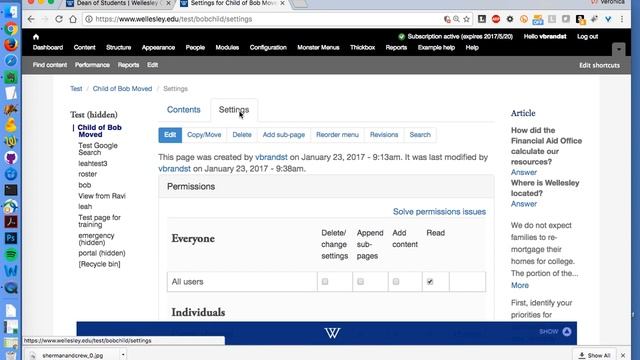Switch to the Contents tab
This screenshot has width=640, height=360.
tap(184, 110)
